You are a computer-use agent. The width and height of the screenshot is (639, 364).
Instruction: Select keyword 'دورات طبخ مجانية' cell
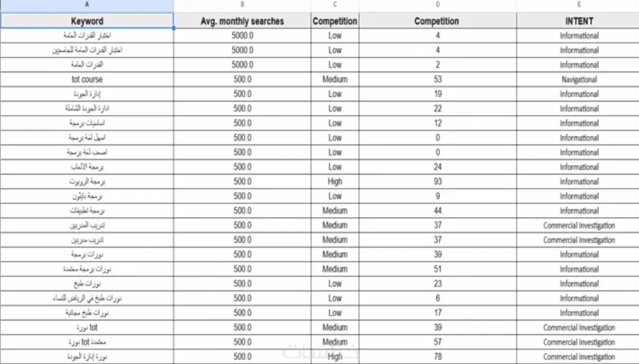[x=87, y=313]
